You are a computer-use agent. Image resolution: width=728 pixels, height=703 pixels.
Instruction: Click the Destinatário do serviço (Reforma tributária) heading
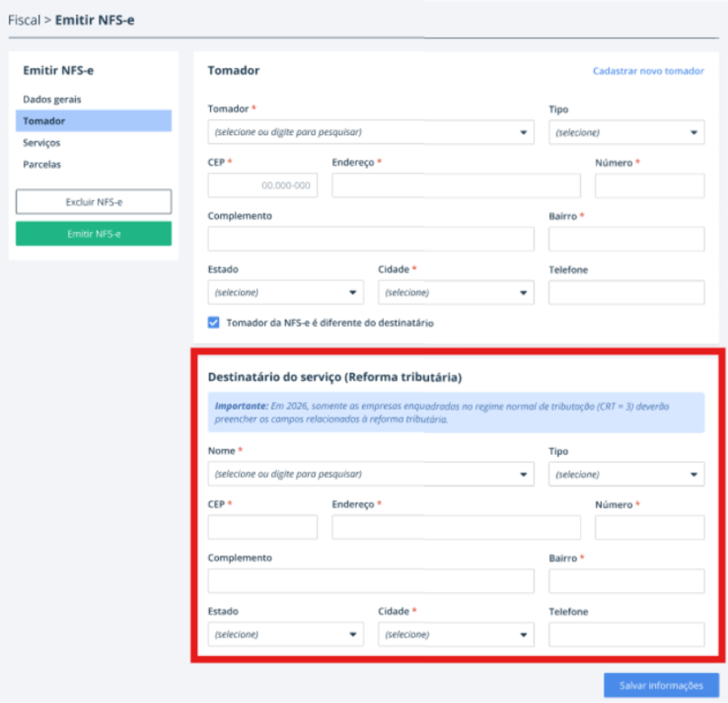pyautogui.click(x=335, y=377)
